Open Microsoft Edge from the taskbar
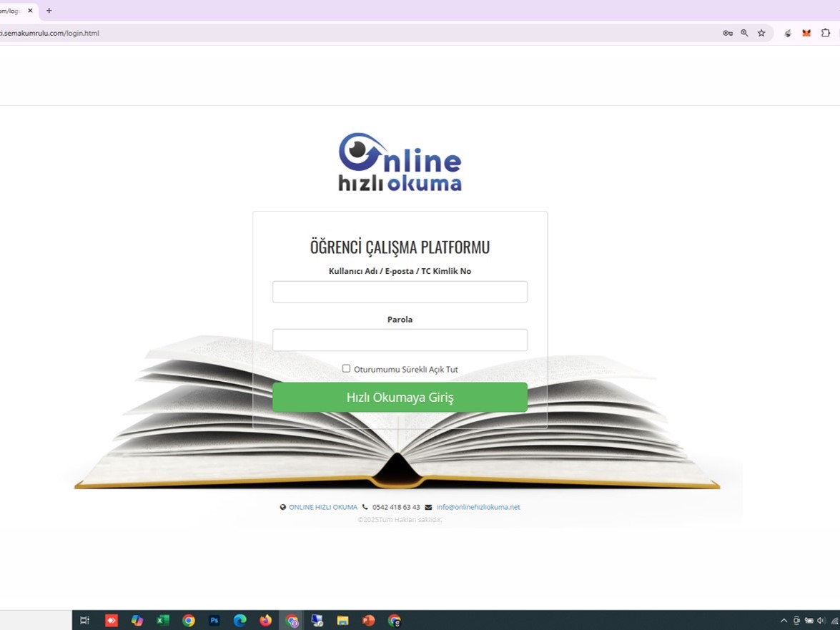This screenshot has width=840, height=630. [239, 621]
